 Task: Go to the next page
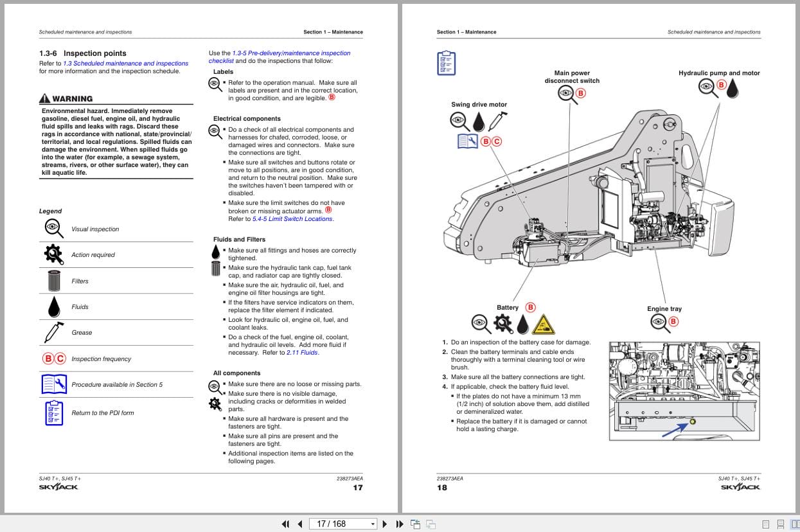tap(385, 524)
